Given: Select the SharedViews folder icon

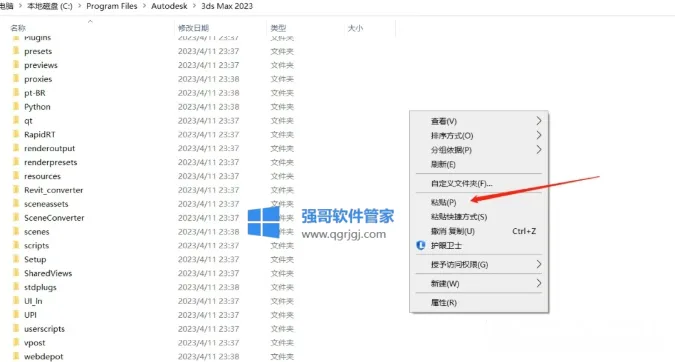Looking at the screenshot, I should coord(16,272).
